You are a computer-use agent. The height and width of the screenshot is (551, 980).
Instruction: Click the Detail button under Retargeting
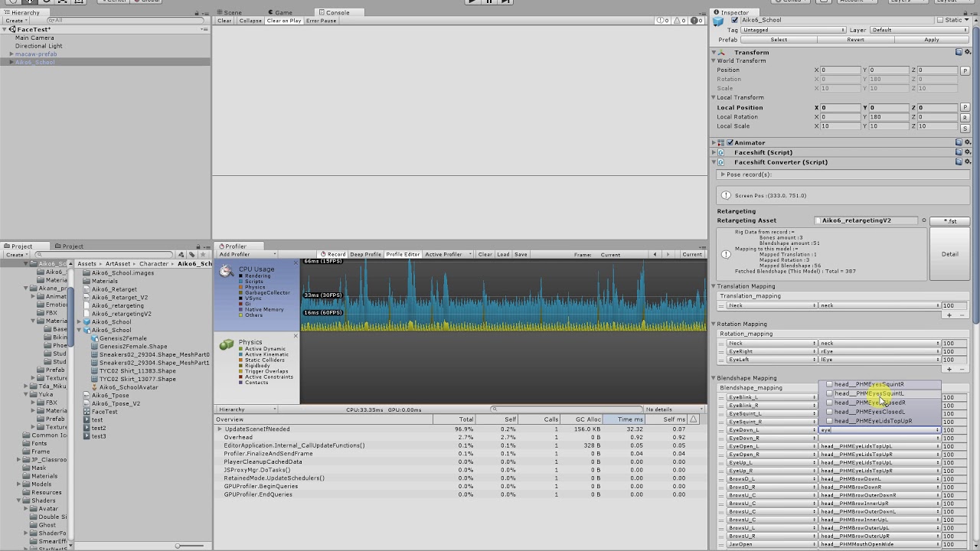pyautogui.click(x=949, y=253)
